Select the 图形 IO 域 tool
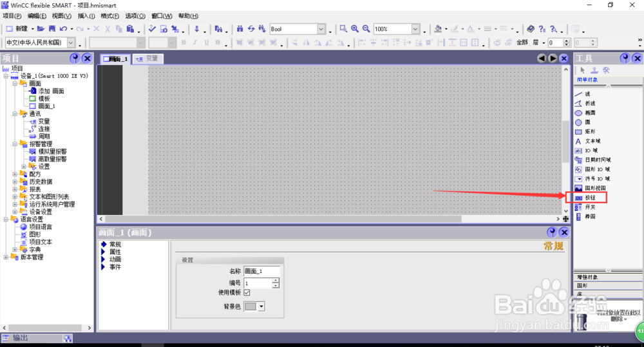 pyautogui.click(x=597, y=169)
